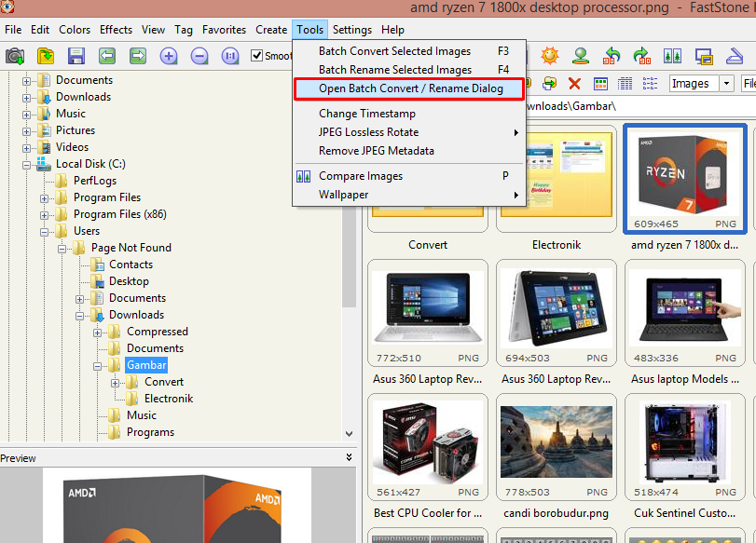Click scroll down arrow of folder tree
The width and height of the screenshot is (756, 543).
pyautogui.click(x=349, y=434)
